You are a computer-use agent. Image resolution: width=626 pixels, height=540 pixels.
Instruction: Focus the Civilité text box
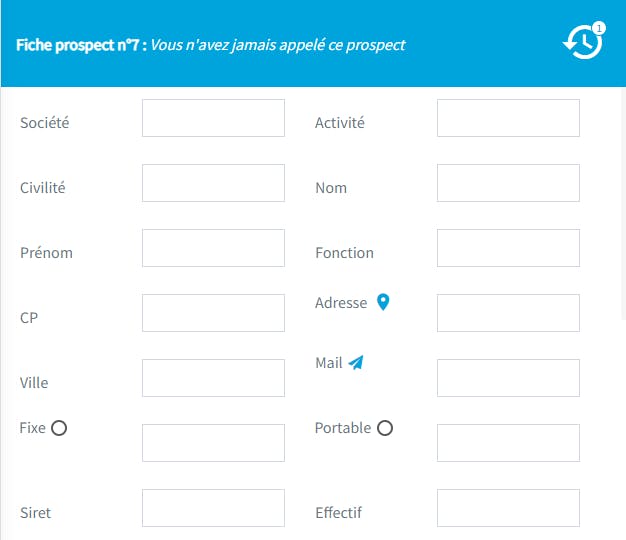click(213, 183)
